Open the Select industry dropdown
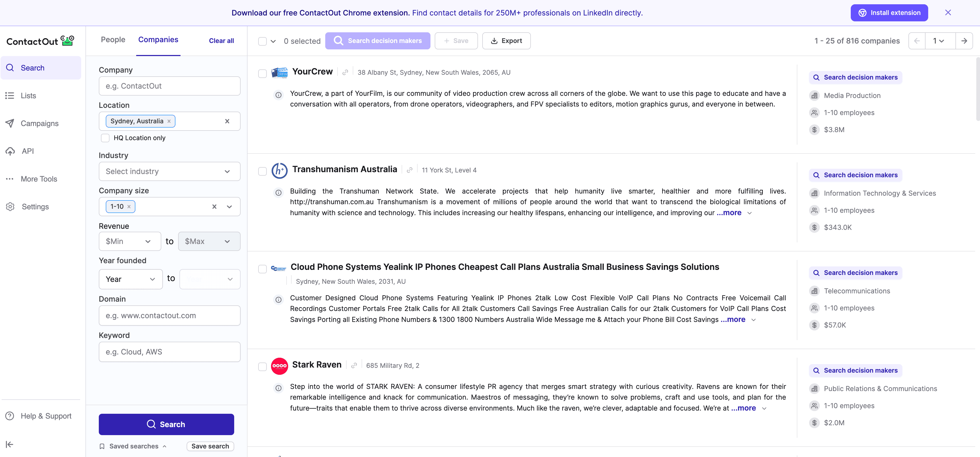This screenshot has height=457, width=980. pyautogui.click(x=169, y=171)
